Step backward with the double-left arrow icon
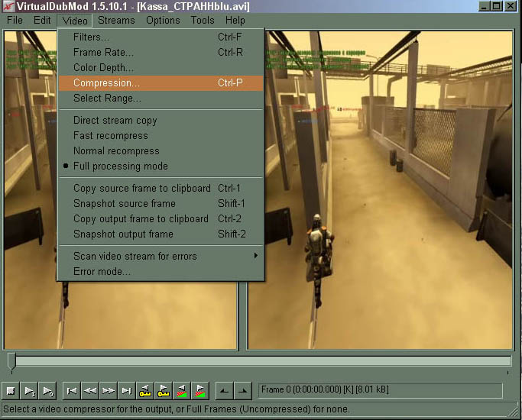The image size is (522, 420). 90,390
